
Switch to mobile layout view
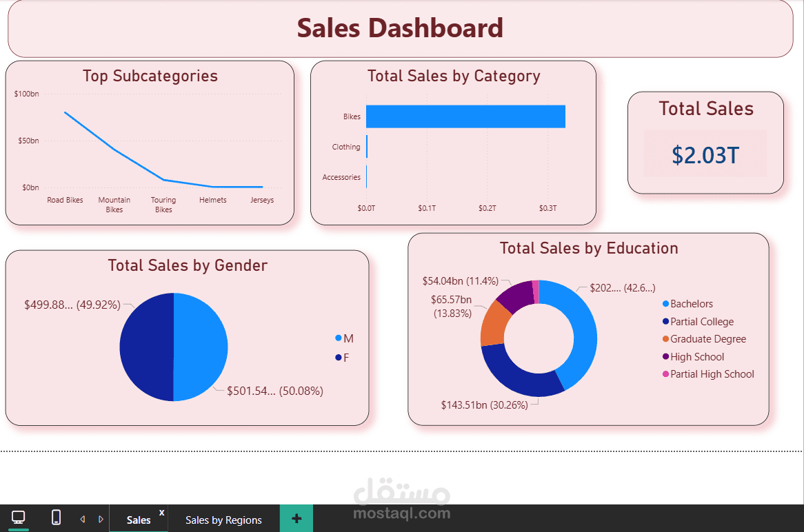coord(55,518)
